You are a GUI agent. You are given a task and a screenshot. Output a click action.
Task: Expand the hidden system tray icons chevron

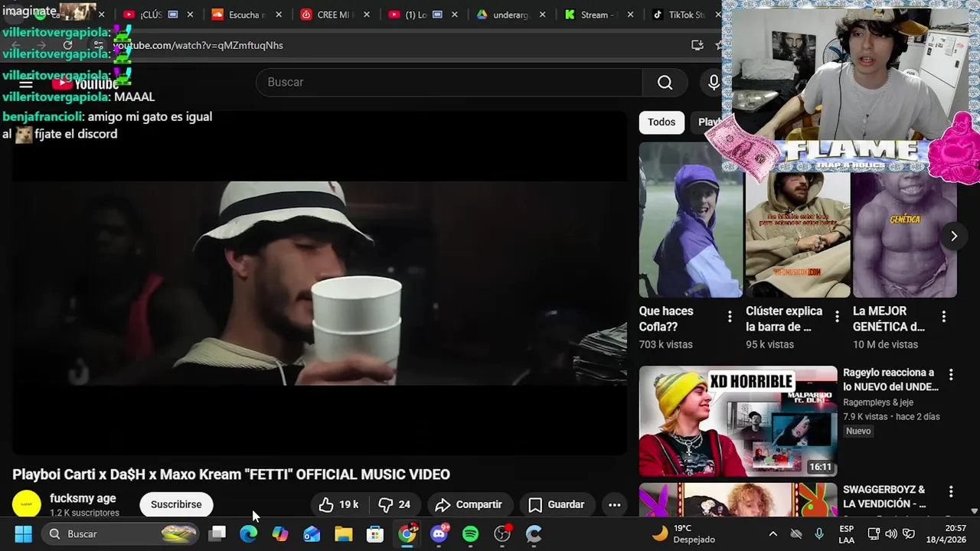pyautogui.click(x=773, y=533)
